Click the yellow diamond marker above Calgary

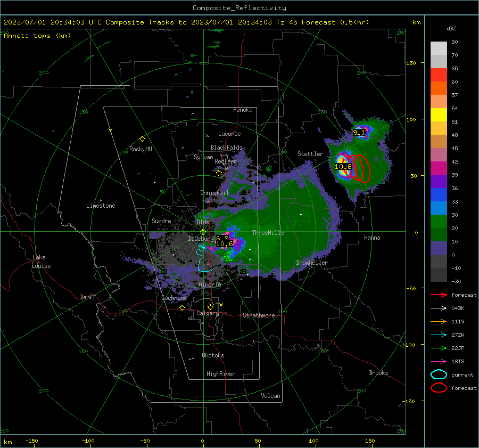(x=210, y=307)
